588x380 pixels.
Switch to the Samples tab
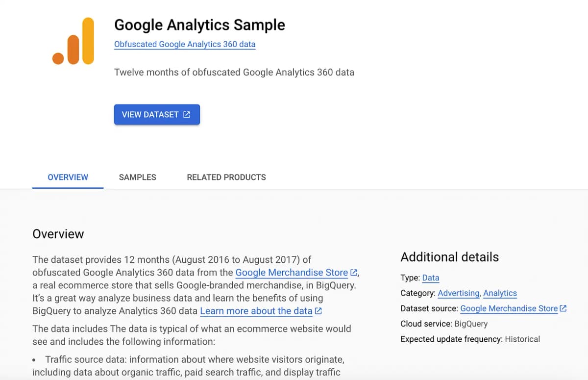point(137,177)
